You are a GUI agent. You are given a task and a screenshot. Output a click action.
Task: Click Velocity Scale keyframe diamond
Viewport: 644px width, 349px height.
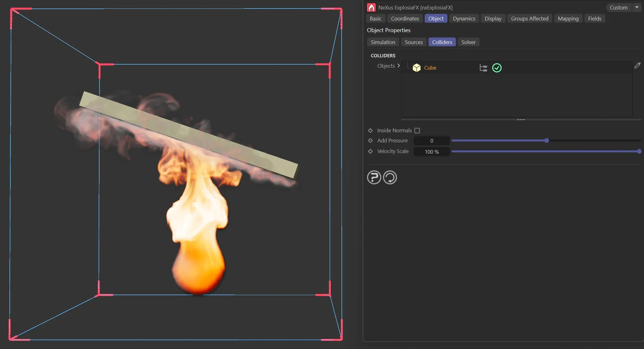coord(371,151)
